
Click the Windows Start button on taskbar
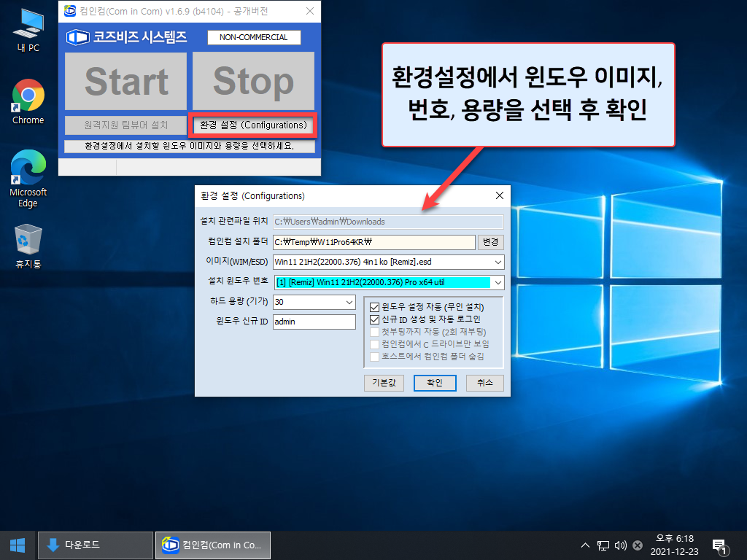point(18,545)
